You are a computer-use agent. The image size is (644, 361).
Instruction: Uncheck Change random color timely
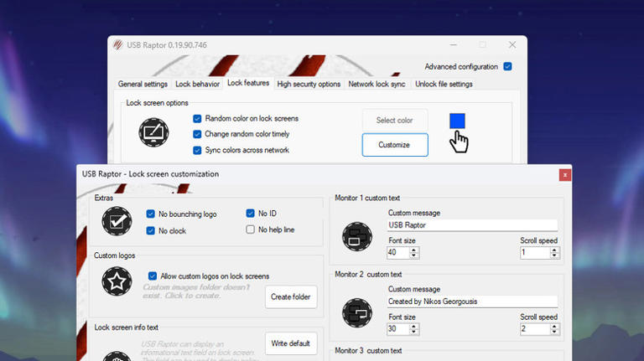(x=197, y=134)
